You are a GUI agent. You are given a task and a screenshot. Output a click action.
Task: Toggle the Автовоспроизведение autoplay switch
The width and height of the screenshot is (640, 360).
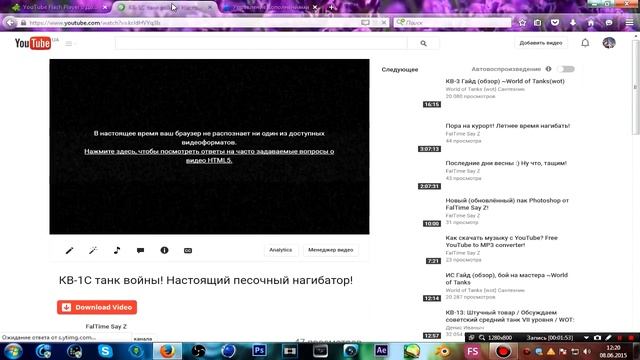pos(566,69)
